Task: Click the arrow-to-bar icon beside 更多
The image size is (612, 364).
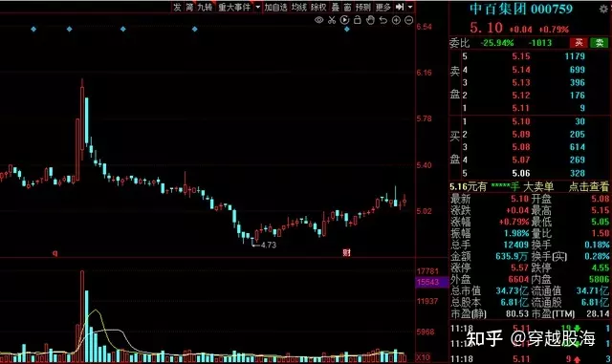Action: point(400,7)
